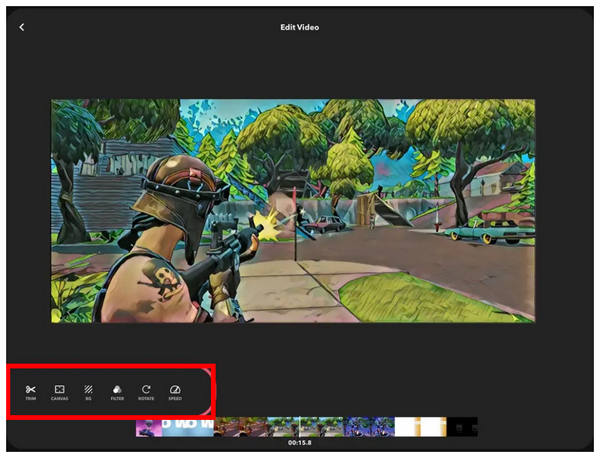Image resolution: width=600 pixels, height=458 pixels.
Task: Select the white and orange clip in timeline
Action: 421,427
